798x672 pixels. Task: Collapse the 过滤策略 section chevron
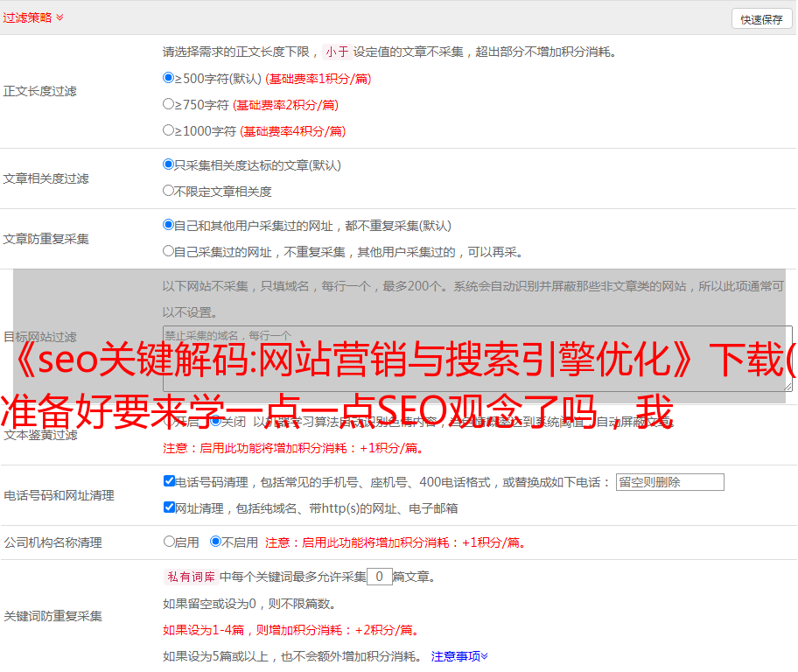pos(59,17)
